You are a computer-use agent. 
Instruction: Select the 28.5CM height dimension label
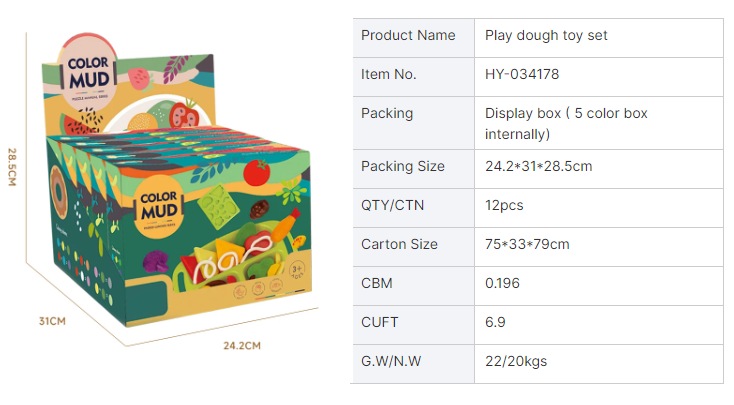coord(12,167)
